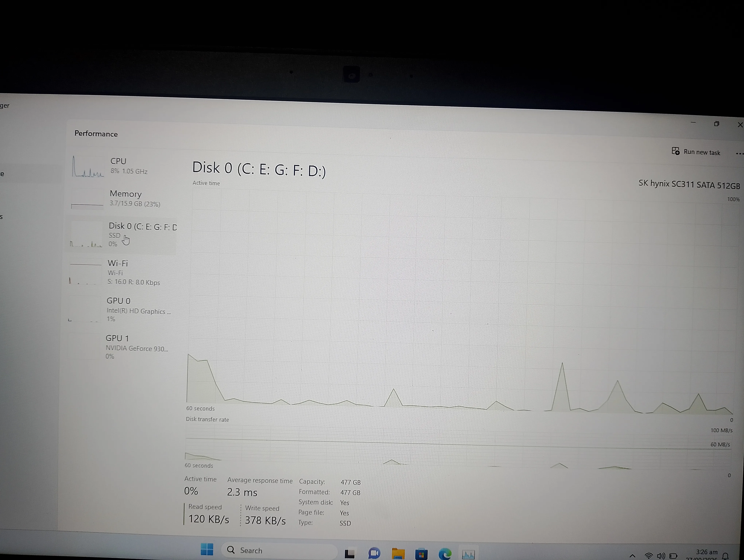This screenshot has width=744, height=560.
Task: Click the '60 MB/s' transfer rate scale label
Action: point(720,444)
